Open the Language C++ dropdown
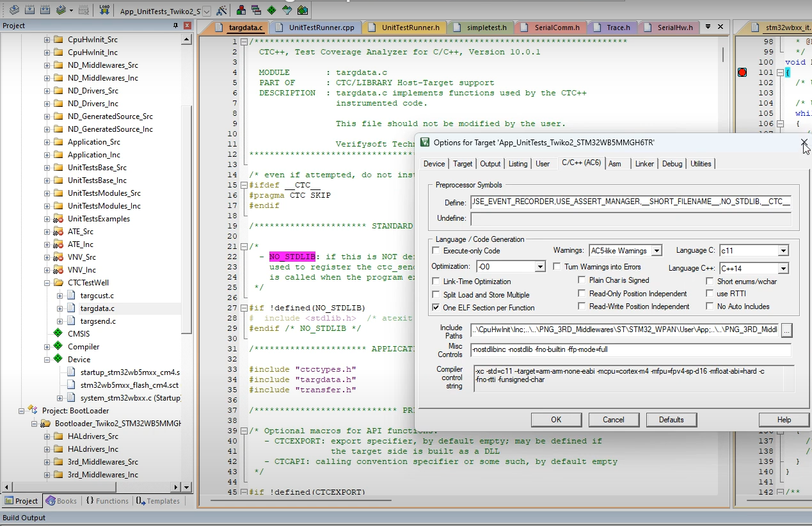The height and width of the screenshot is (526, 812). [x=783, y=269]
